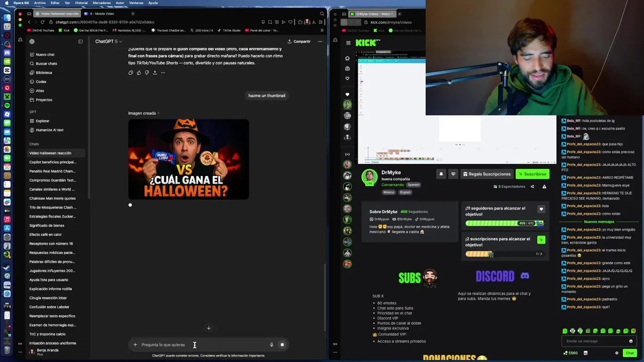644x362 pixels.
Task: Click the Regala Suscripciones button
Action: tap(487, 174)
